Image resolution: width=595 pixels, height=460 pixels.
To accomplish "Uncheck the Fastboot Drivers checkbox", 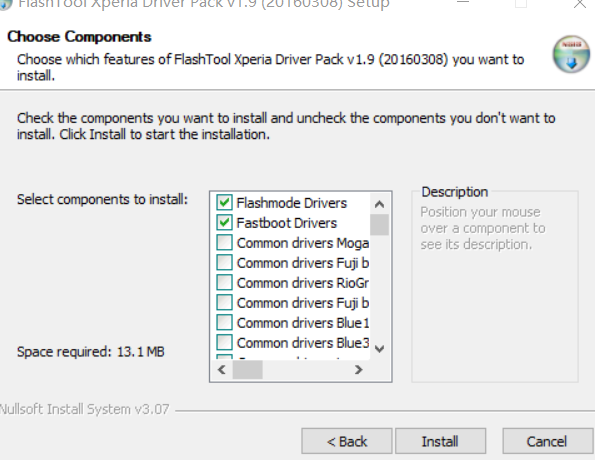I will point(224,222).
